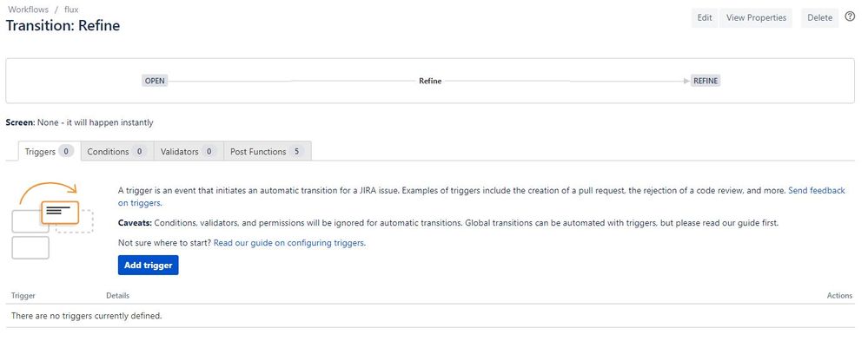The width and height of the screenshot is (868, 348).
Task: Click the Post Functions count badge
Action: point(296,151)
